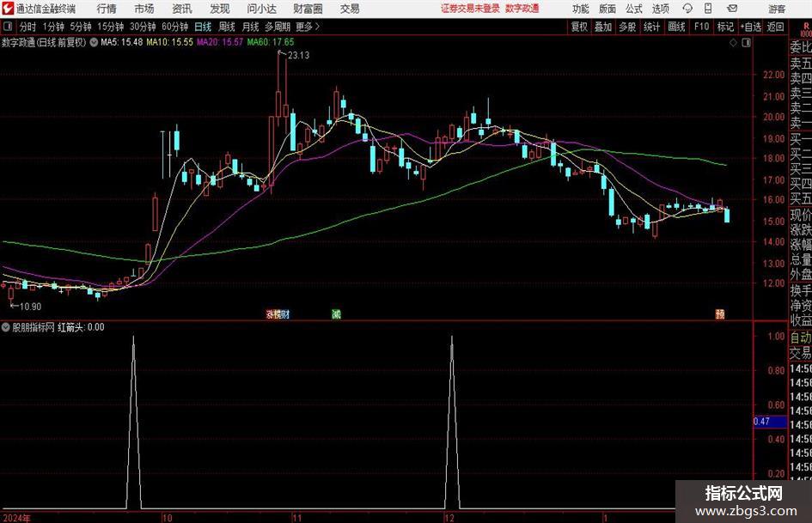
Task: Click the 12 month marker on timeline
Action: click(449, 518)
